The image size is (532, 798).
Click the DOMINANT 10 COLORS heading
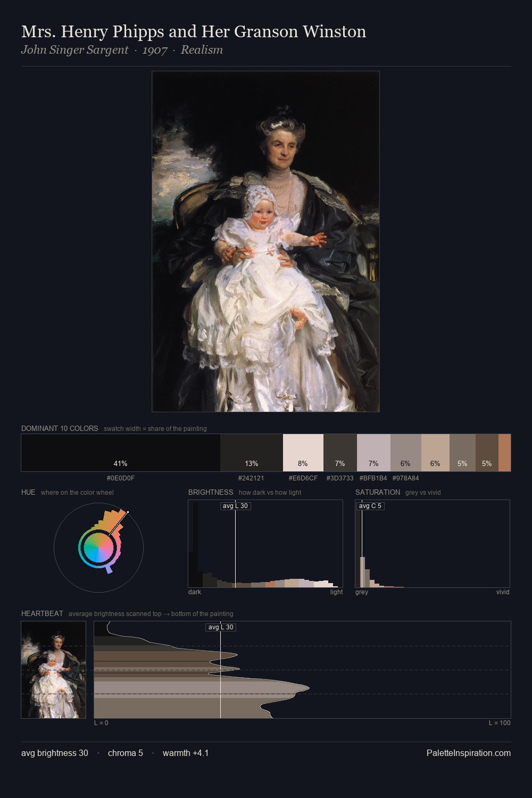(x=60, y=428)
